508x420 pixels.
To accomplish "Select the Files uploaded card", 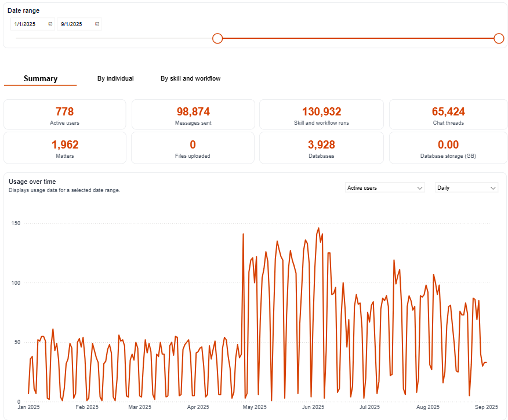I will pos(193,147).
